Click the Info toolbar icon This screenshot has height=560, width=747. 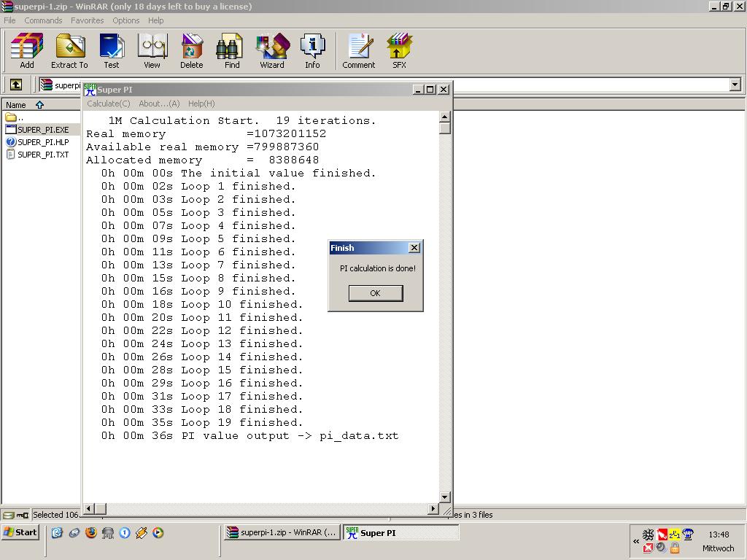click(312, 51)
